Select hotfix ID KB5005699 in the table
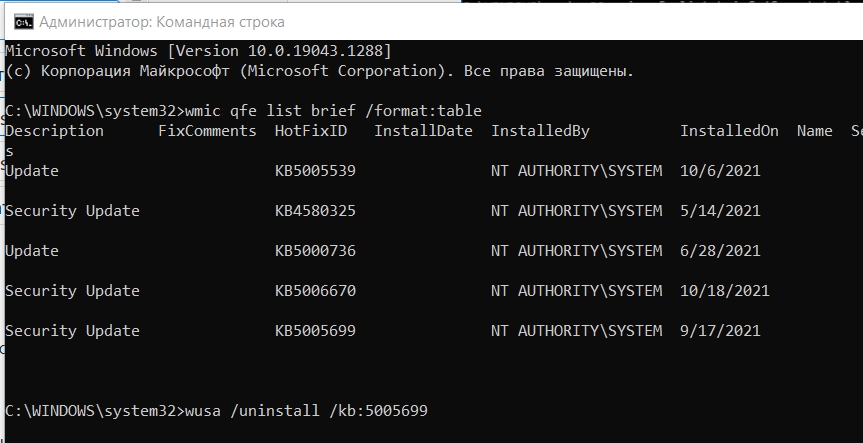The width and height of the screenshot is (863, 443). (x=315, y=331)
